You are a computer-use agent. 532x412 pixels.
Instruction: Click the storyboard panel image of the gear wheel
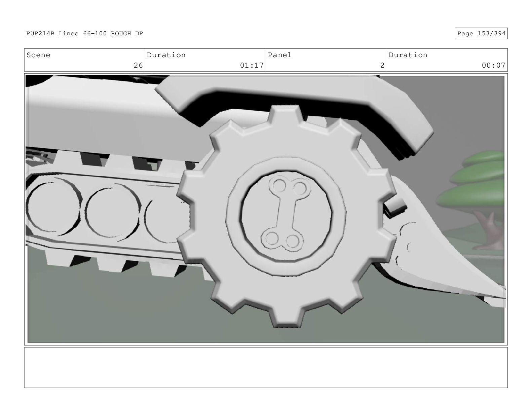[x=266, y=209]
